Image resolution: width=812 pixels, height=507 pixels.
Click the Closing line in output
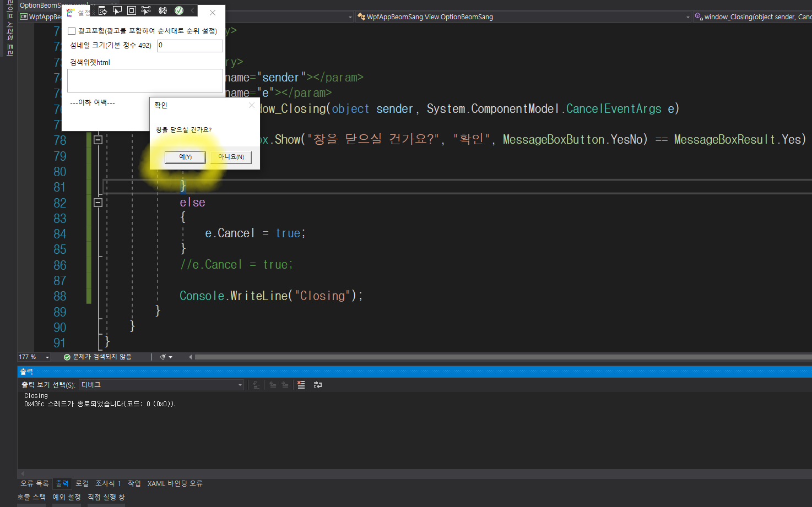click(x=36, y=396)
